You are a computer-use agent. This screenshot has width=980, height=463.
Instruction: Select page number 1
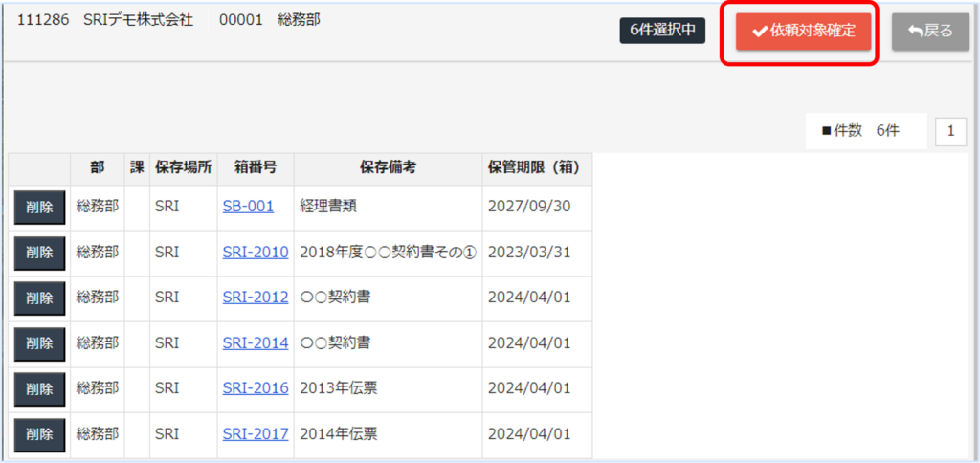pyautogui.click(x=950, y=131)
